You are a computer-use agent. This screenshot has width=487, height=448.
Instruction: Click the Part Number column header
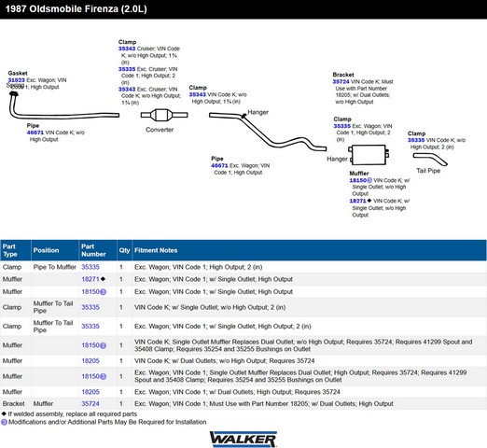[98, 250]
